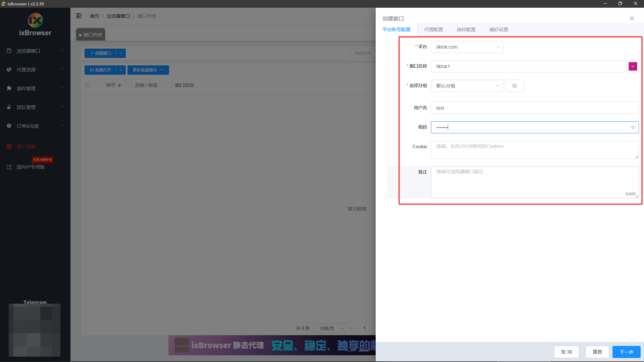Expand 订单&充值 sidebar menu
The width and height of the screenshot is (644, 362).
pyautogui.click(x=35, y=126)
